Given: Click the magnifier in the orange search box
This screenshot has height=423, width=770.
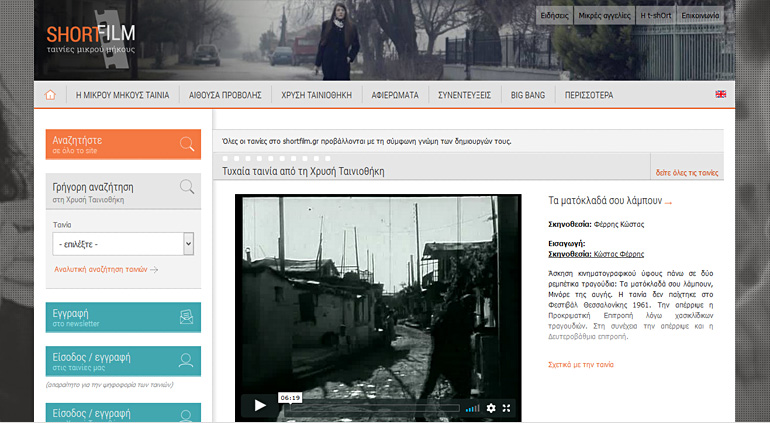Looking at the screenshot, I should [x=187, y=144].
